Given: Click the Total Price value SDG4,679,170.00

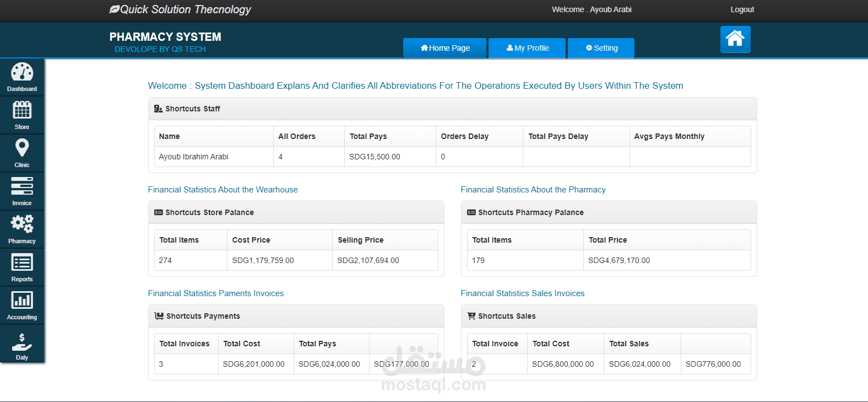Looking at the screenshot, I should pos(619,260).
